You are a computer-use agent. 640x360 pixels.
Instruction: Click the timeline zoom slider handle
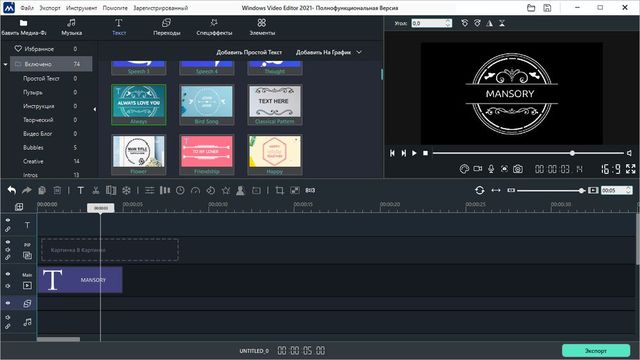(581, 190)
